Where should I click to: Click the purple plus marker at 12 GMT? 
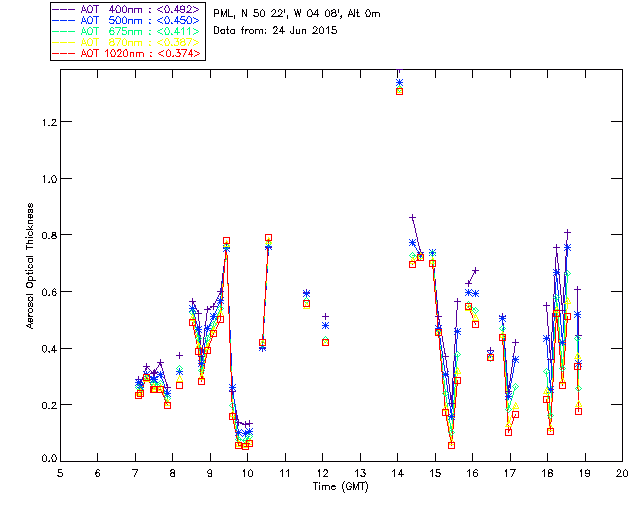tap(325, 316)
